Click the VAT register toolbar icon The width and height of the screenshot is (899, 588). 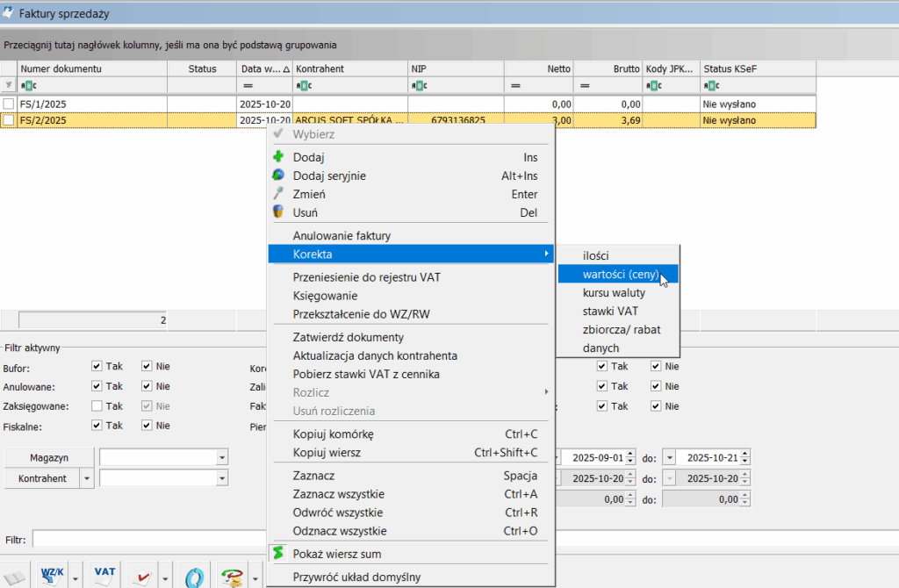pyautogui.click(x=104, y=576)
